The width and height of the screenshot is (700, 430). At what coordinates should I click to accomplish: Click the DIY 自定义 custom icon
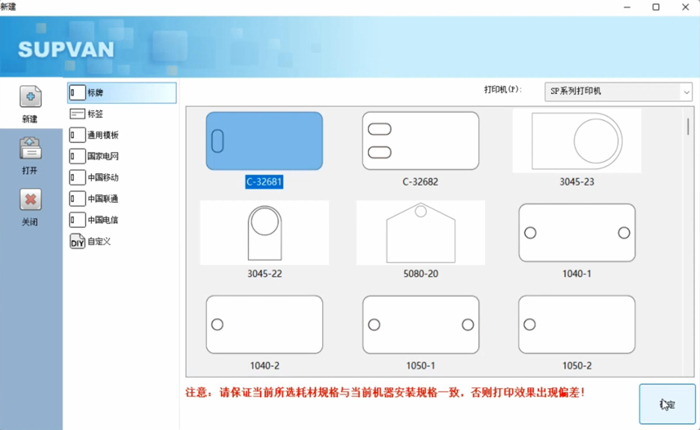[x=78, y=241]
